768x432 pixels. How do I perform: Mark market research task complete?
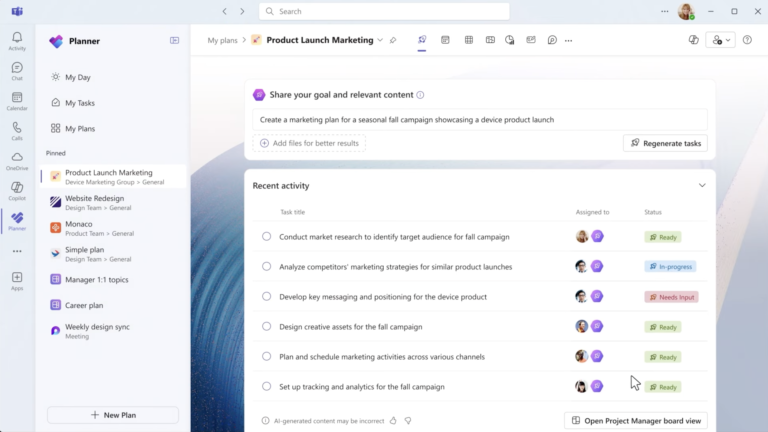pyautogui.click(x=266, y=237)
